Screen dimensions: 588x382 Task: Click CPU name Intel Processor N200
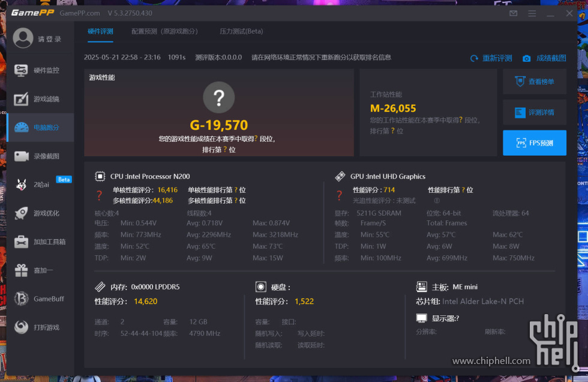158,177
